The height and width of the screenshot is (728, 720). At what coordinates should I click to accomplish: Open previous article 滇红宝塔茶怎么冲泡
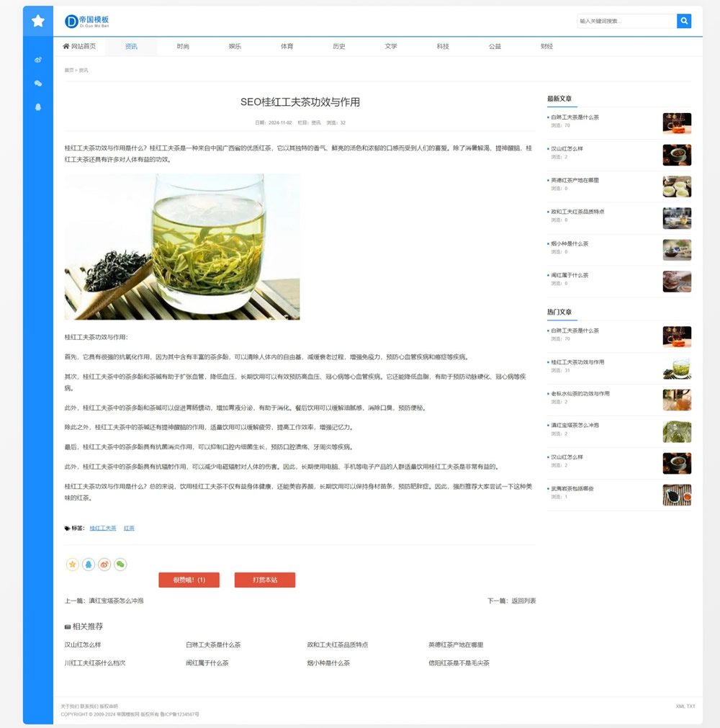point(116,601)
